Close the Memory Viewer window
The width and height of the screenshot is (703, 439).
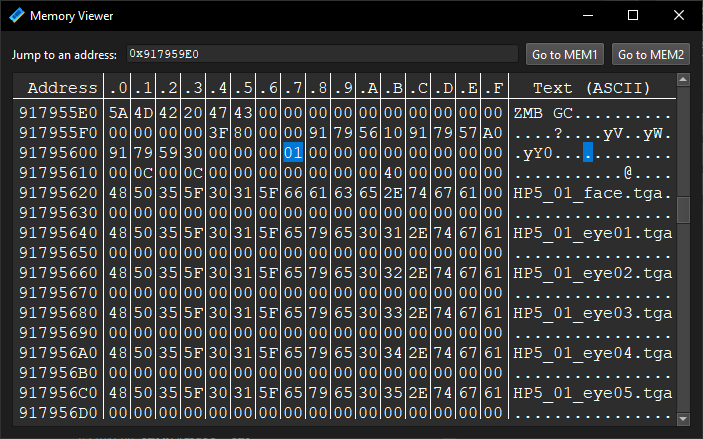[x=678, y=16]
